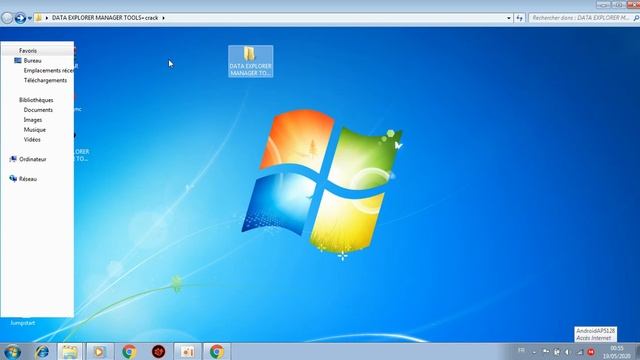The height and width of the screenshot is (360, 640).
Task: Open the Windows Start menu orb
Action: tap(12, 352)
